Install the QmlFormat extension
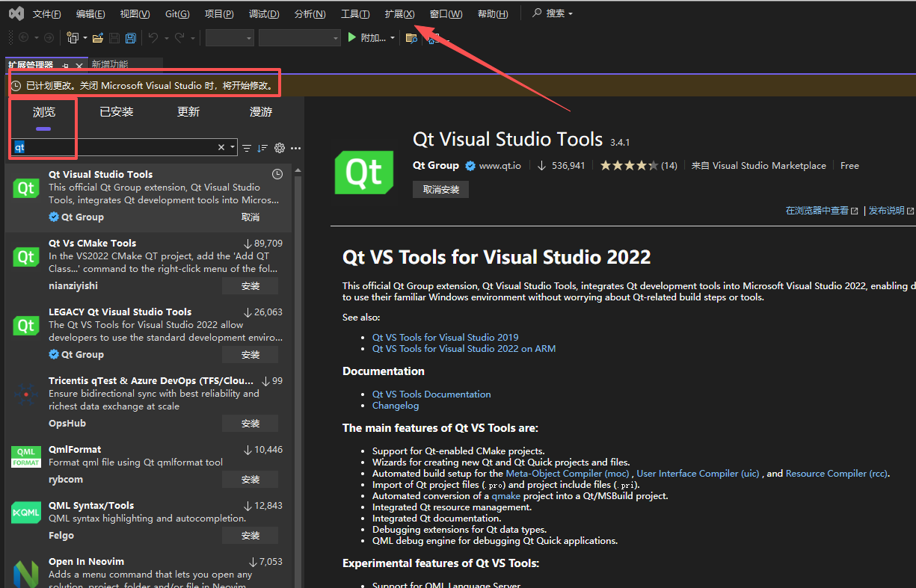This screenshot has width=916, height=588. [x=250, y=480]
